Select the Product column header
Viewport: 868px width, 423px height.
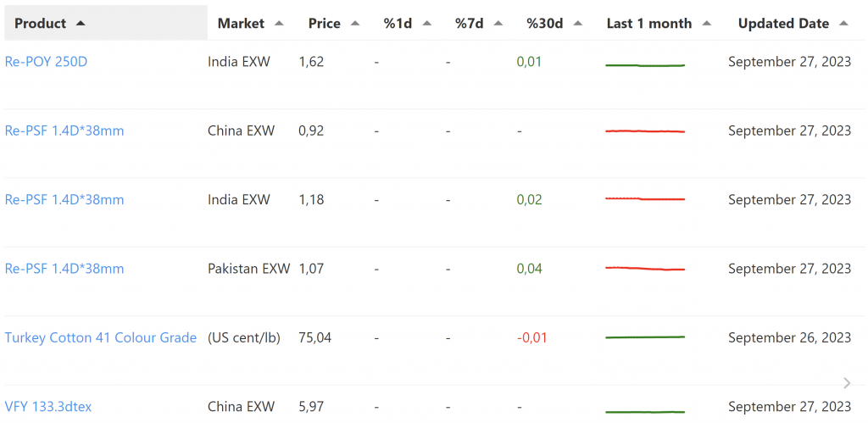[x=40, y=24]
